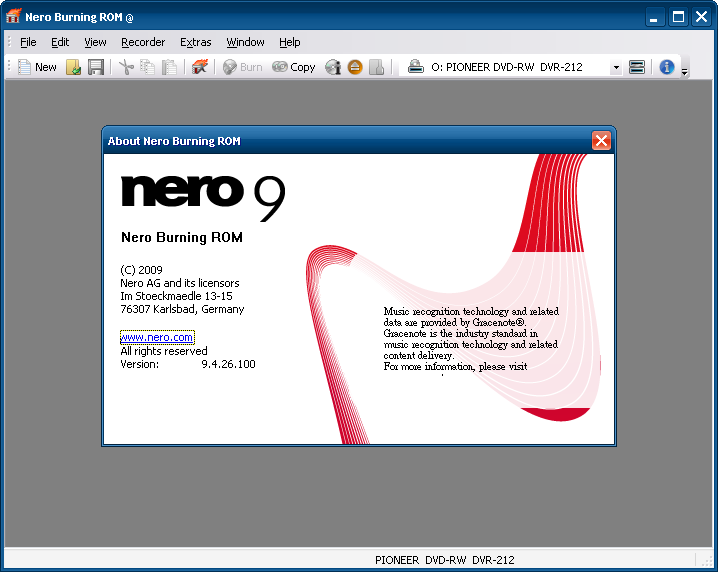Image resolution: width=718 pixels, height=572 pixels.
Task: Expand the toolbar options chevron
Action: pyautogui.click(x=685, y=71)
